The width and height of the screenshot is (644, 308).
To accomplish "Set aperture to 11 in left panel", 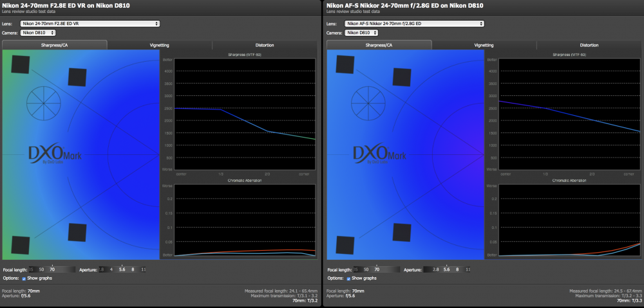I will click(x=144, y=270).
